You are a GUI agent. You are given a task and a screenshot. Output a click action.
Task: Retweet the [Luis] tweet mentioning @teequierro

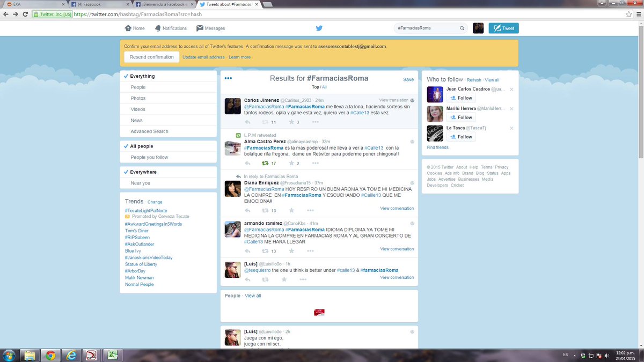point(264,279)
